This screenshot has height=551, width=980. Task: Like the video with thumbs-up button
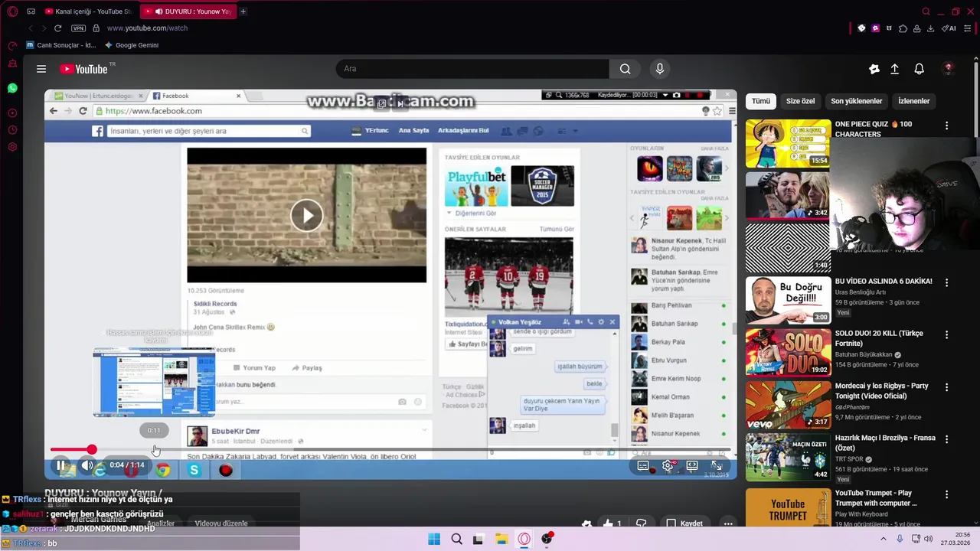(612, 523)
